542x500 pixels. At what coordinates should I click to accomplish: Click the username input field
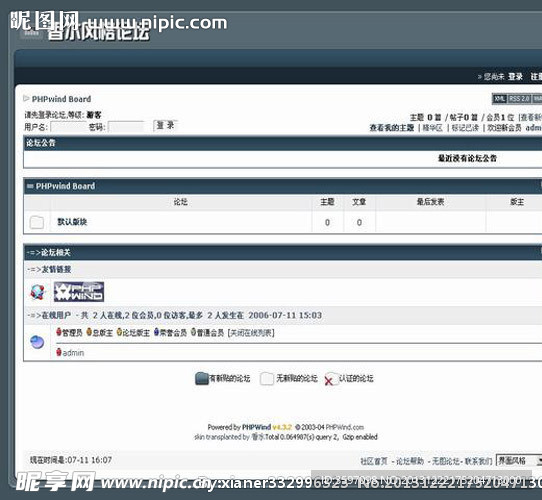click(69, 127)
